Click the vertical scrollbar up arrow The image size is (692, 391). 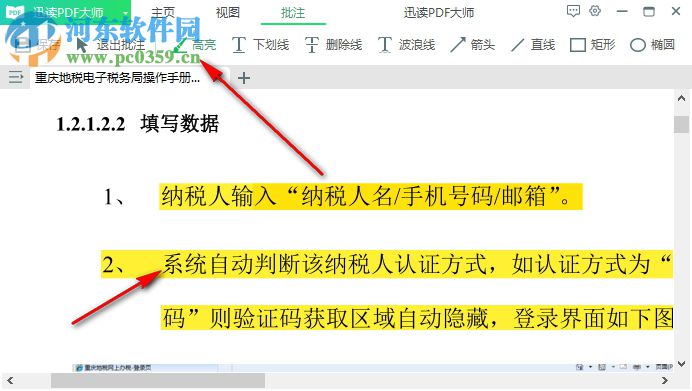681,98
